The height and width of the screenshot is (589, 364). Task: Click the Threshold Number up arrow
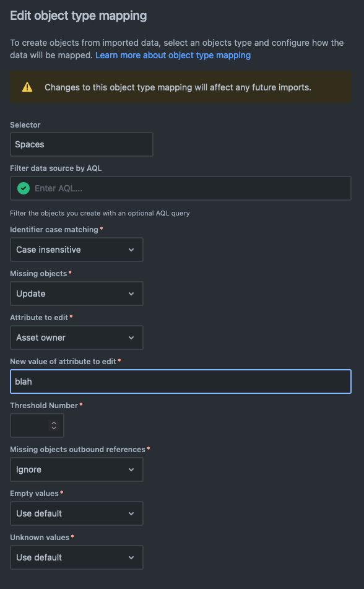pos(54,422)
